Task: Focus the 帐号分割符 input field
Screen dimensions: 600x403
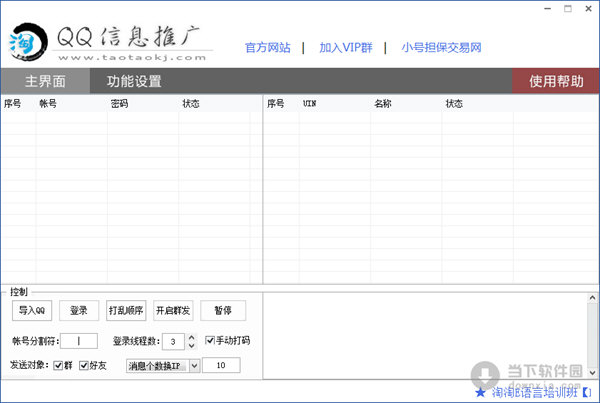Action: click(79, 341)
